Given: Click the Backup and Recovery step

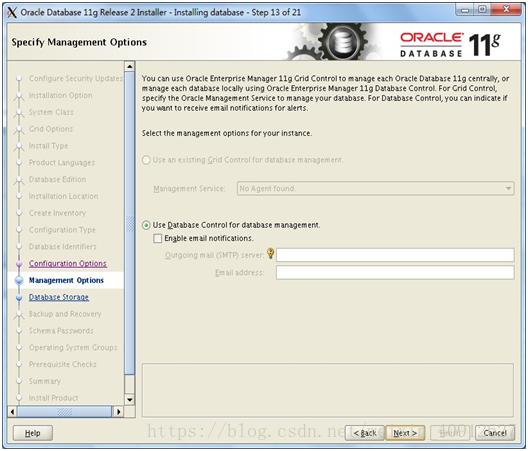Looking at the screenshot, I should click(x=65, y=314).
